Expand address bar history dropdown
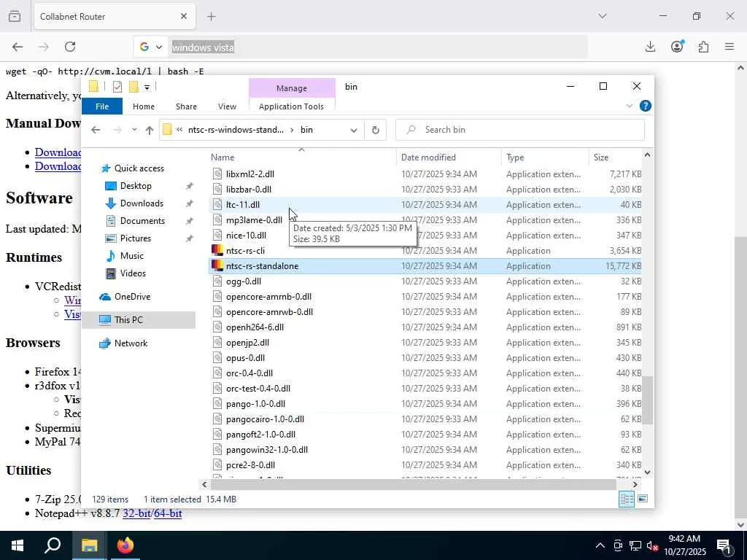The image size is (747, 560). pyautogui.click(x=354, y=130)
